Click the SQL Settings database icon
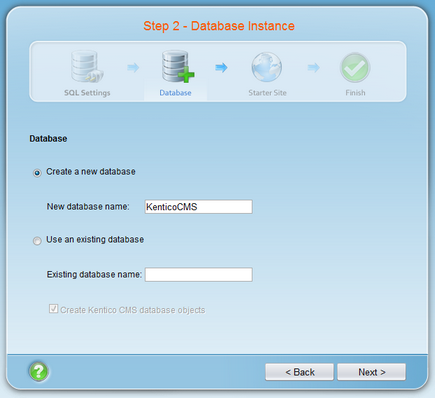The image size is (435, 398). tap(87, 67)
